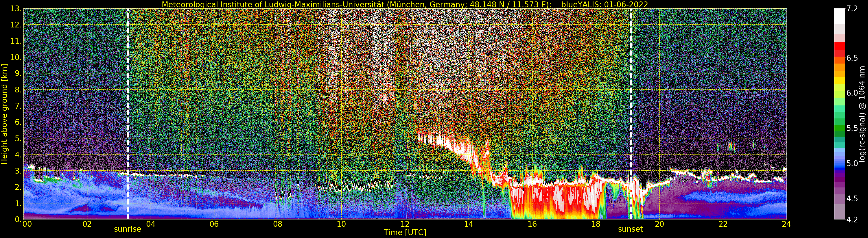The width and height of the screenshot is (868, 238).
Task: Click the time axis tick '02'
Action: [87, 224]
